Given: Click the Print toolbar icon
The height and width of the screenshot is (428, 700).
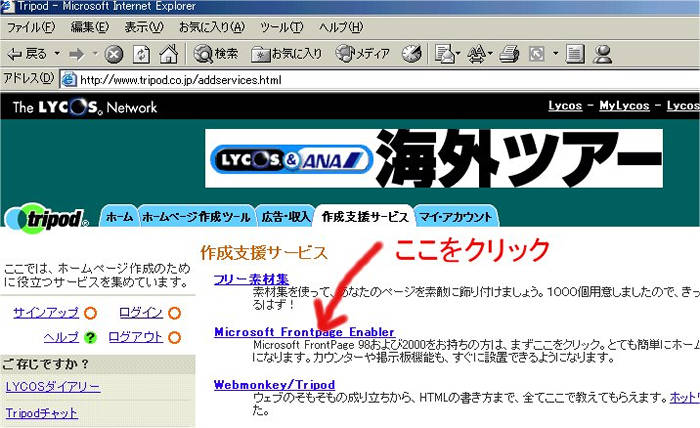Looking at the screenshot, I should [509, 54].
